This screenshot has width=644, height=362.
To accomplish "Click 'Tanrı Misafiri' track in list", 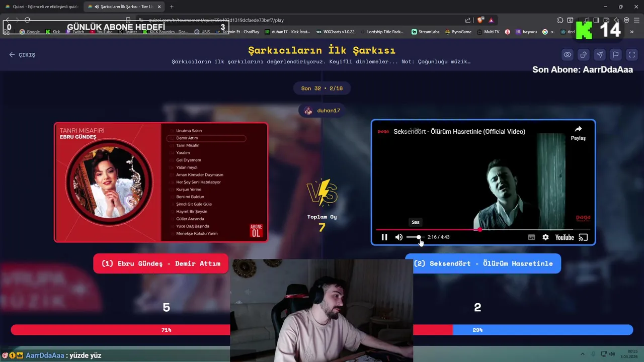I will (x=188, y=145).
